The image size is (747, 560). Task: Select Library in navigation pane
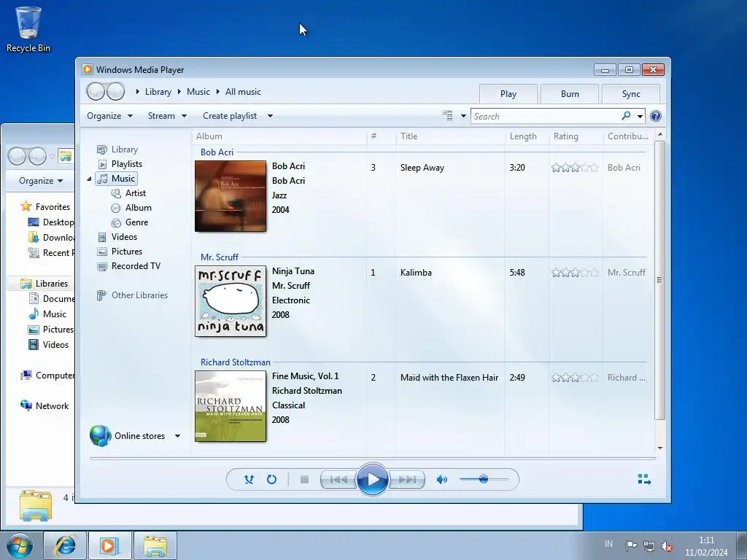124,149
